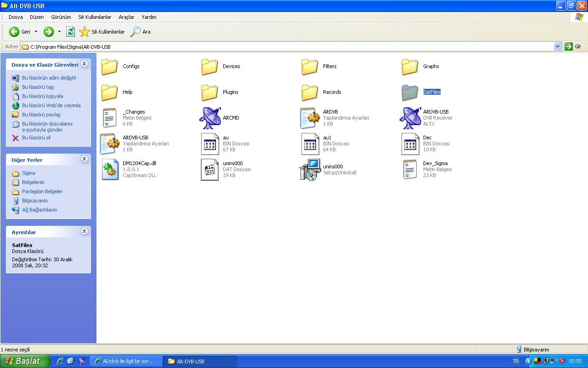Select the Help folder icon

pos(109,92)
